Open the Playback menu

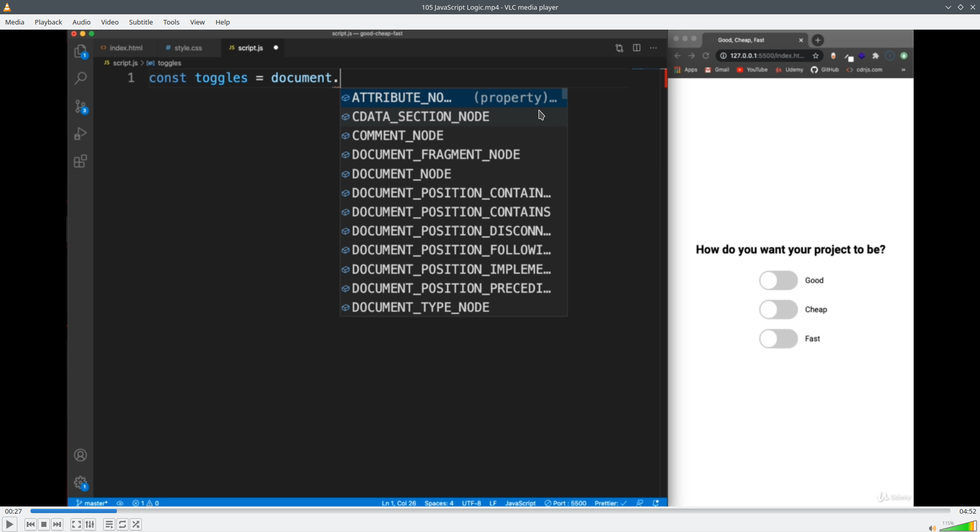(48, 22)
